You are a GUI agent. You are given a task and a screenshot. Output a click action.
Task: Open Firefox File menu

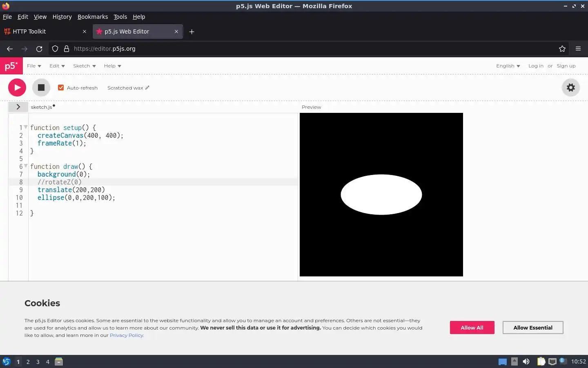(7, 17)
